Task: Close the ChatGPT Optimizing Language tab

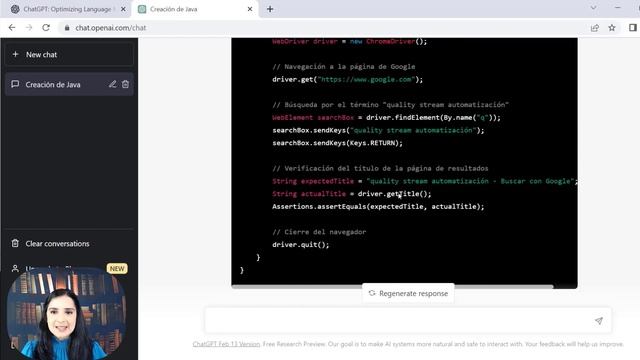Action: point(123,9)
